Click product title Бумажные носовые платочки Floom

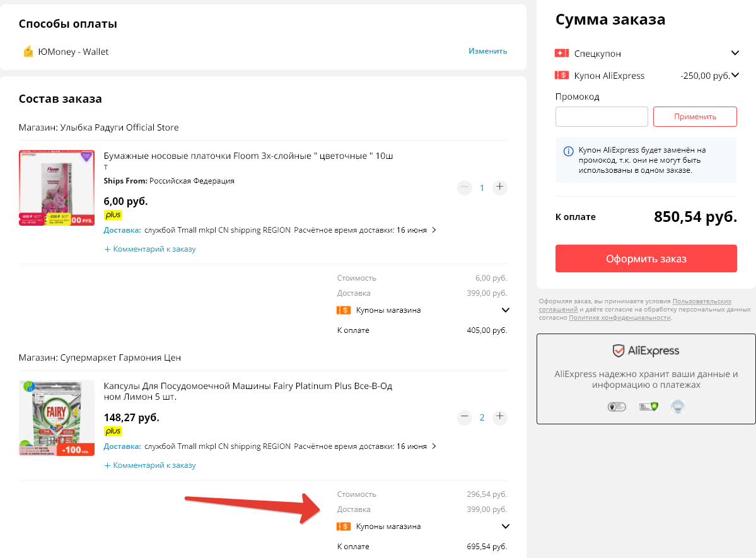click(248, 161)
